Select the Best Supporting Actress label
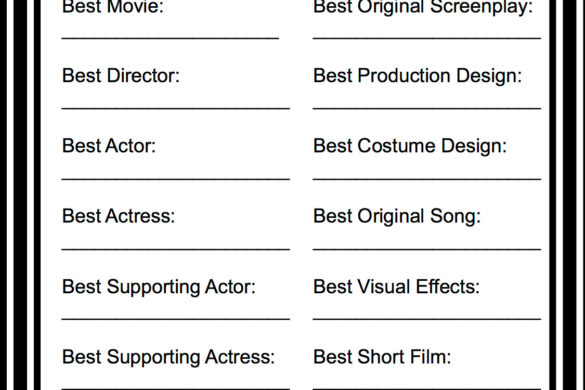 pyautogui.click(x=169, y=358)
